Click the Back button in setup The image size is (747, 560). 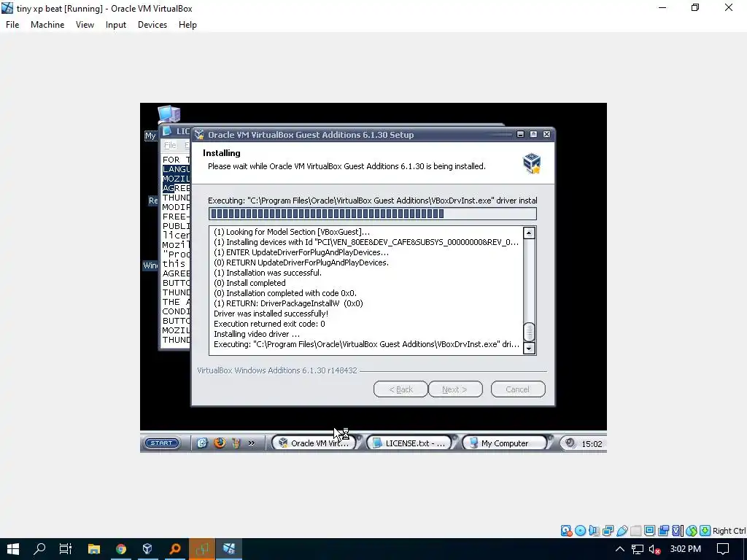tap(400, 389)
